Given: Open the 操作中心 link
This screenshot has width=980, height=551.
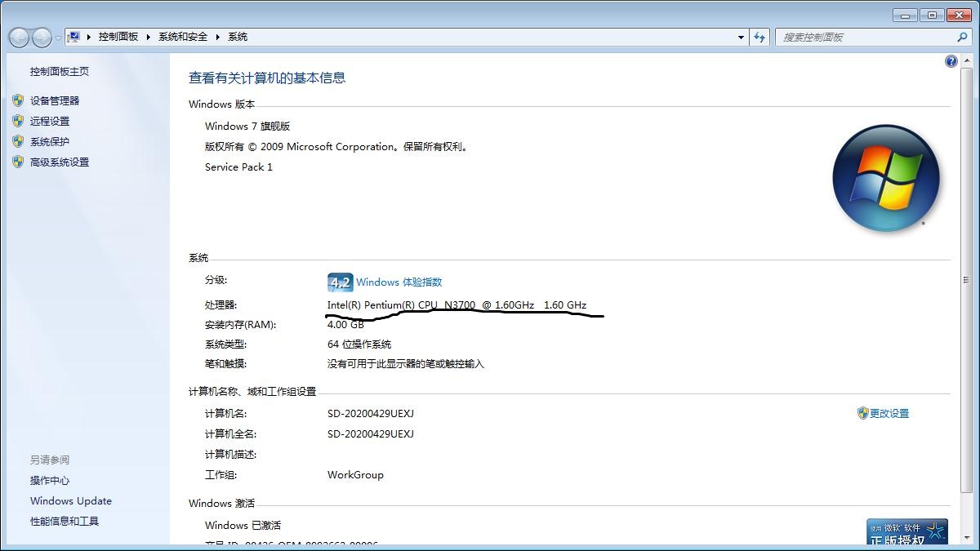Looking at the screenshot, I should coord(51,480).
